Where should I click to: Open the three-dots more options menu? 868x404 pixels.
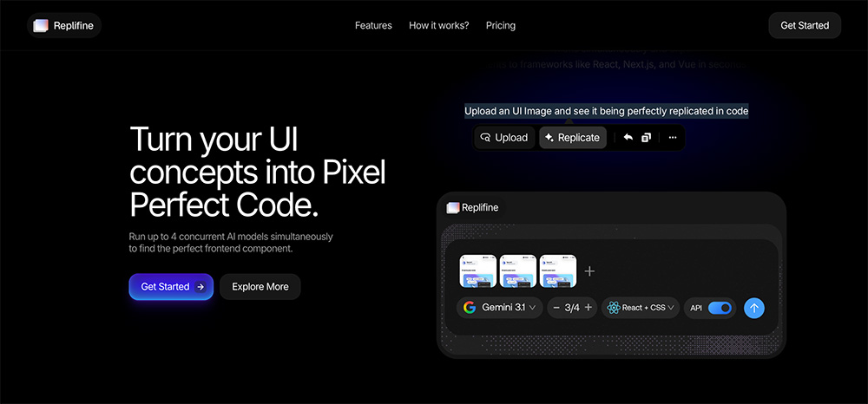tap(672, 138)
